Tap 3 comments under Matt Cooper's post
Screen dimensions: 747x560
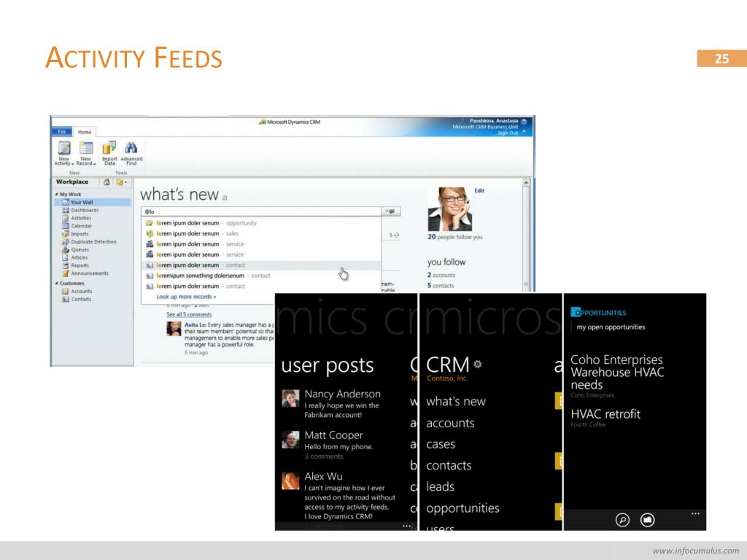coord(323,456)
